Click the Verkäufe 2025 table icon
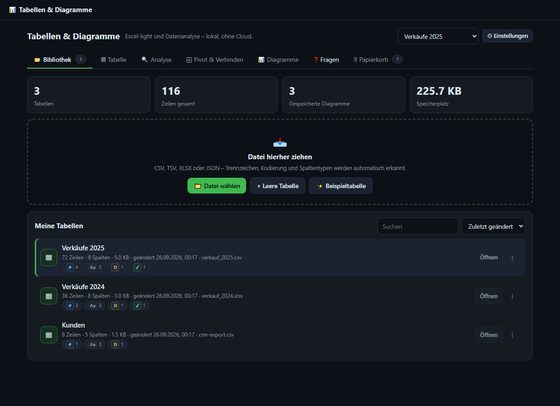Viewport: 560px width, 406px height. coord(49,257)
